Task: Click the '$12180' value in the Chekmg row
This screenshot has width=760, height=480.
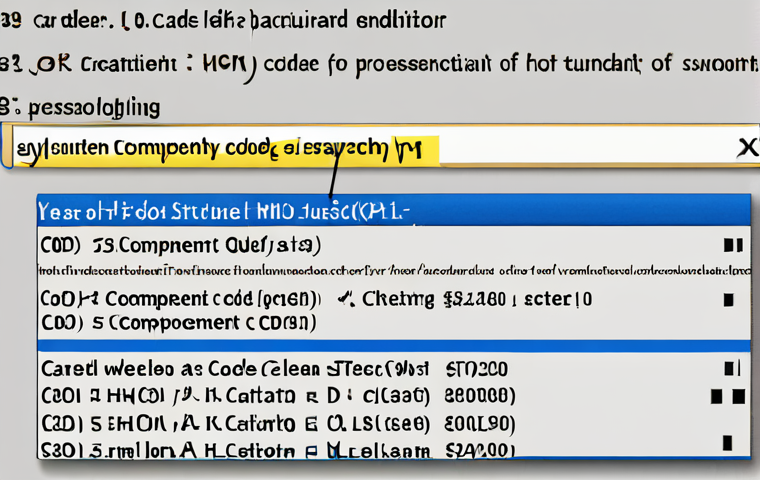Action: pyautogui.click(x=478, y=298)
